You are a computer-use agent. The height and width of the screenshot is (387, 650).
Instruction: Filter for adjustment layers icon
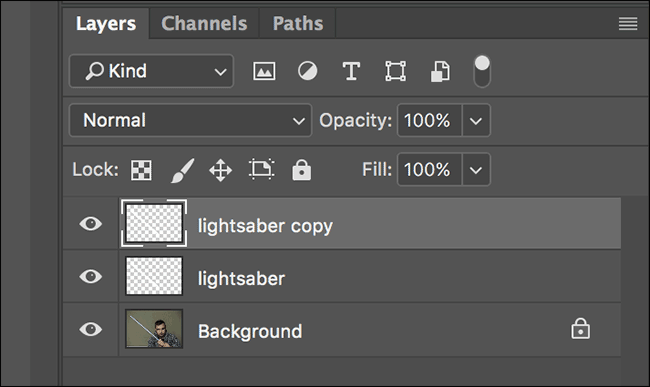[308, 71]
